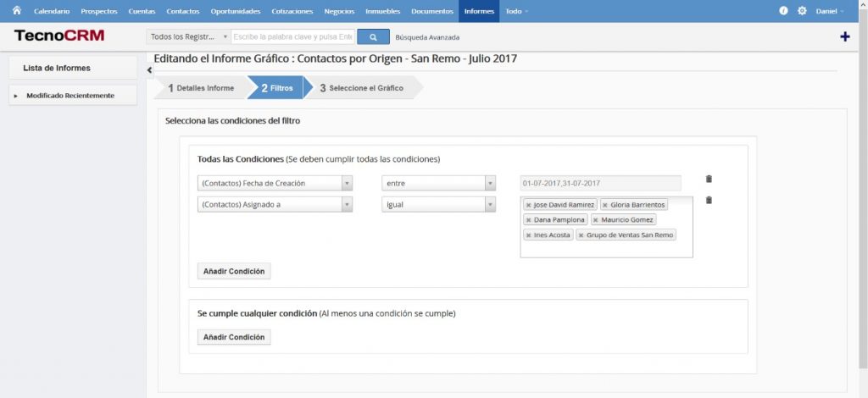Open the settings gear icon
868x398 pixels.
pos(802,11)
